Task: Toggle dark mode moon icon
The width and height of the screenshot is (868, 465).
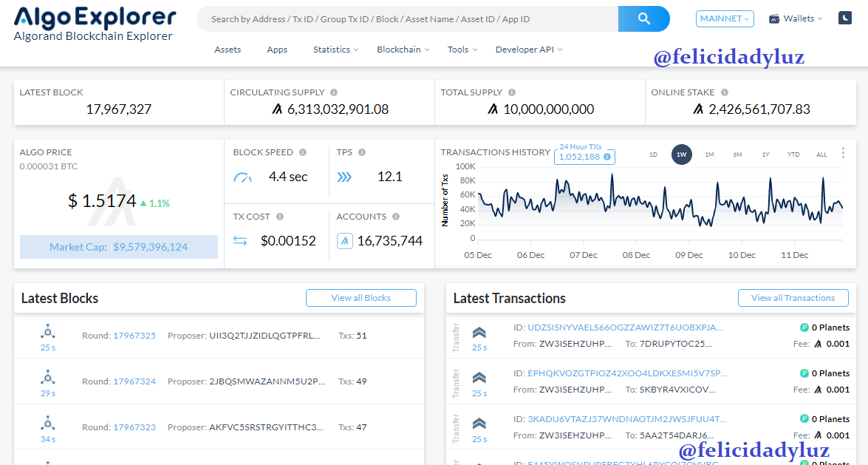Action: [x=845, y=18]
